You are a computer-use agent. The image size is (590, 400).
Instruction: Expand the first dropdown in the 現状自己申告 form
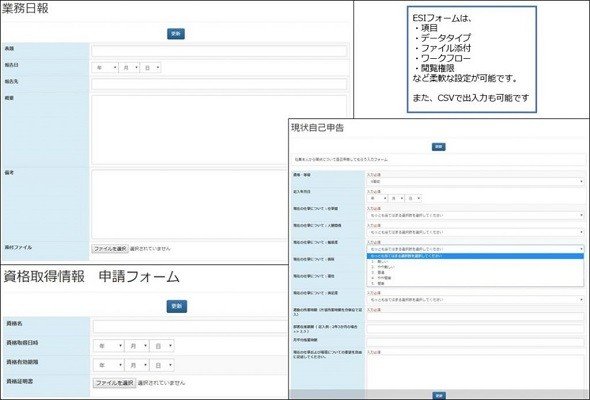475,181
